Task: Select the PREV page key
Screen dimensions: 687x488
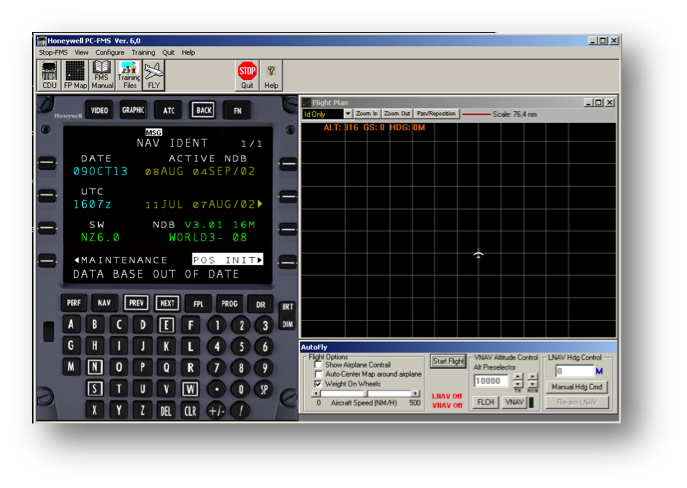Action: (x=136, y=303)
